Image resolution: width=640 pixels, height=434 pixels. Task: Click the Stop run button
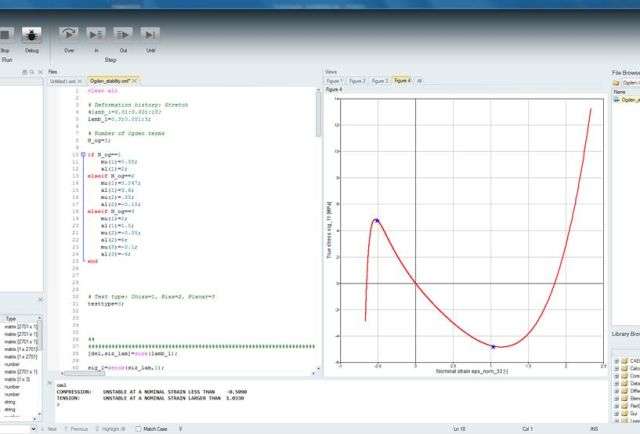point(5,35)
